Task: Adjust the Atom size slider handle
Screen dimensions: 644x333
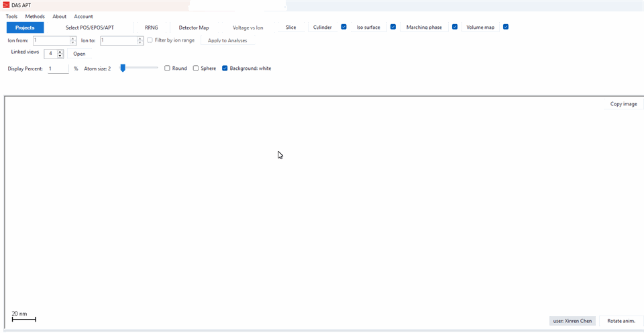Action: (122, 68)
